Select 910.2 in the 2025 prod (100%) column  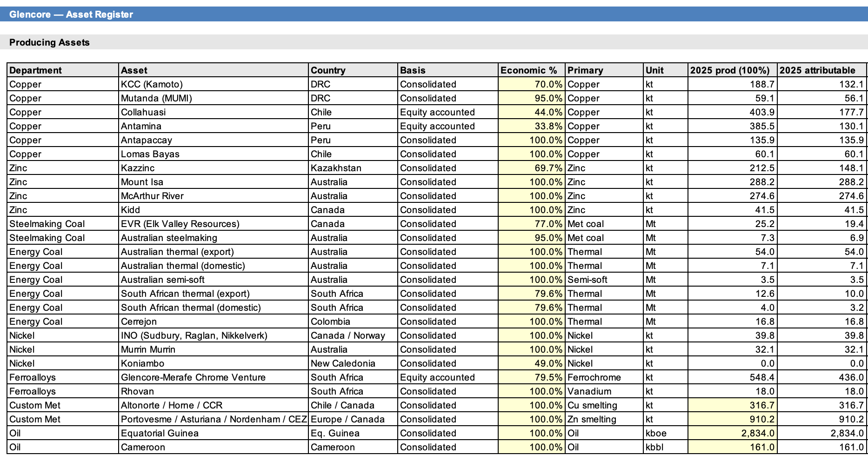click(x=733, y=419)
